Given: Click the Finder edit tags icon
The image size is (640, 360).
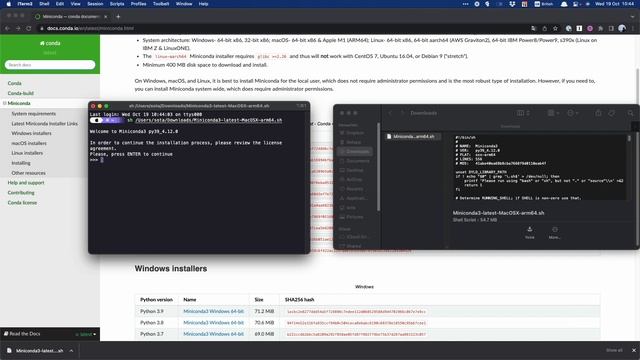Looking at the screenshot, I should (x=611, y=113).
